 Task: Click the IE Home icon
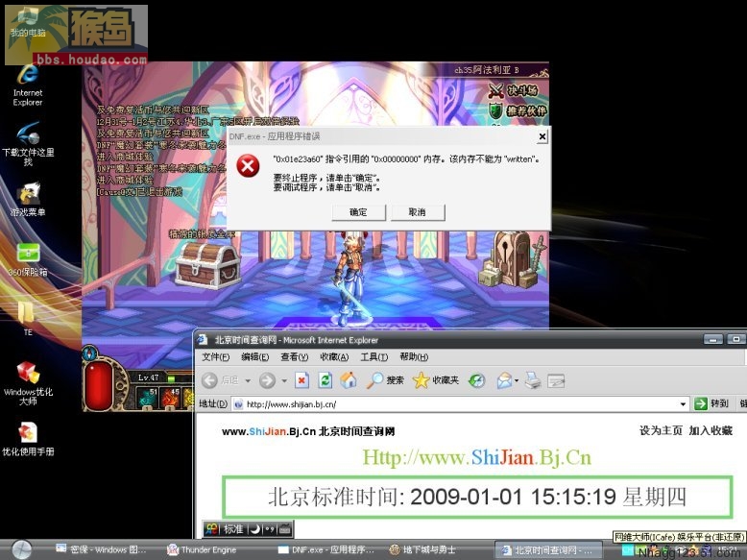[349, 379]
